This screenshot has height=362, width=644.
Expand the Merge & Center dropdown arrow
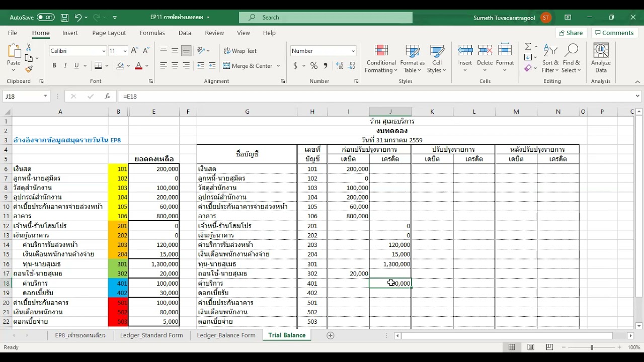278,66
